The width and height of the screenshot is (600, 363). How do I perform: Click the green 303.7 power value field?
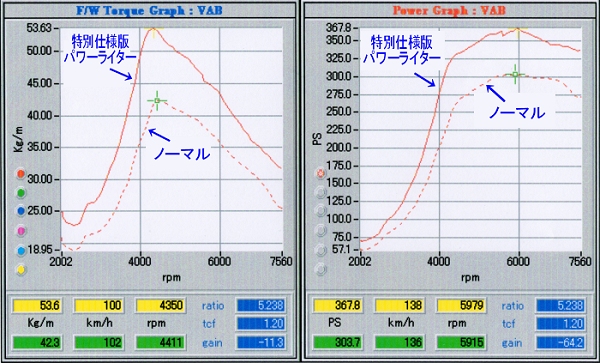(x=338, y=342)
